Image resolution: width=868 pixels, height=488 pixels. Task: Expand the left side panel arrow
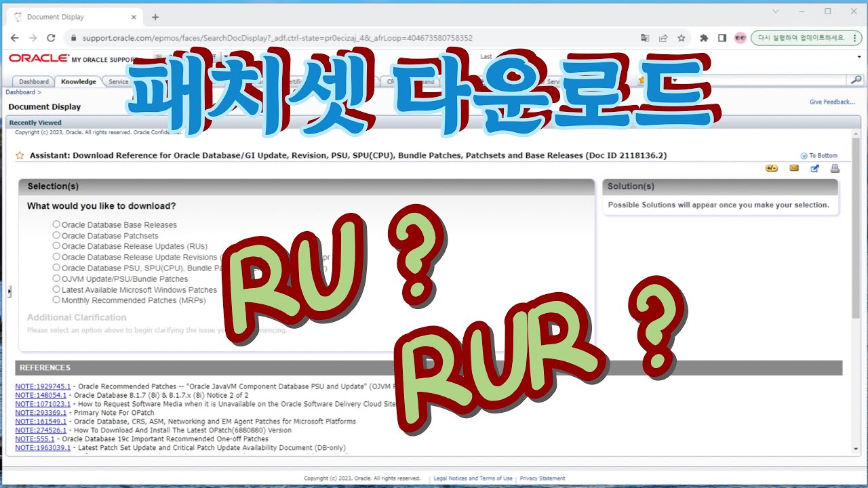coord(9,291)
